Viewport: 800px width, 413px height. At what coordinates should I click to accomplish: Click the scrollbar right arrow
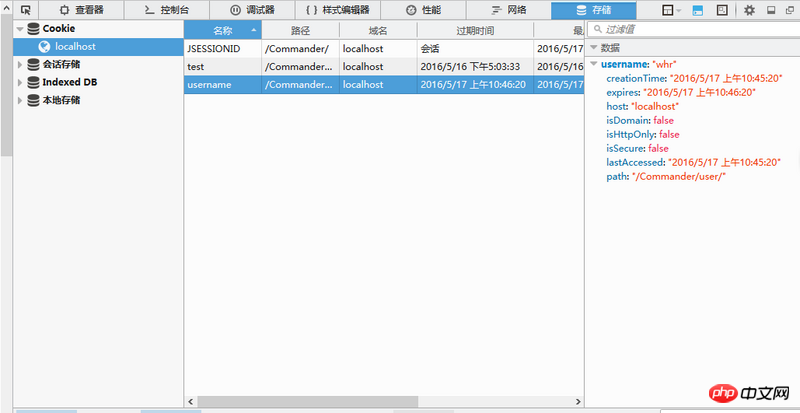click(x=578, y=402)
